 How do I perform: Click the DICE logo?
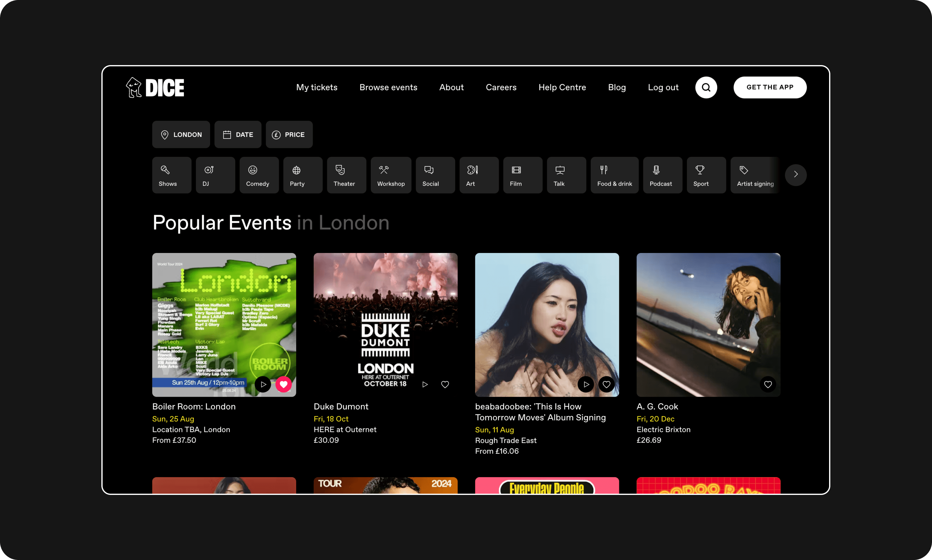coord(155,87)
